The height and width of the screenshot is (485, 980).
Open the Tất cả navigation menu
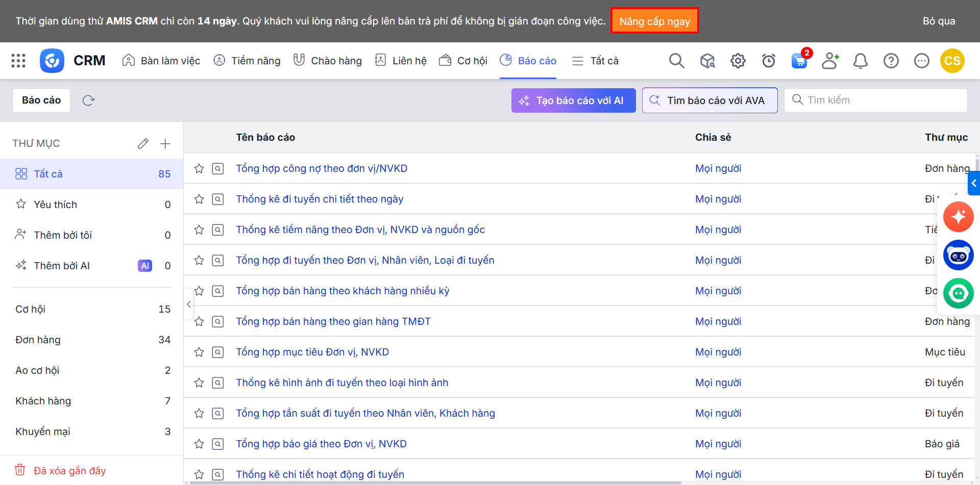point(595,61)
